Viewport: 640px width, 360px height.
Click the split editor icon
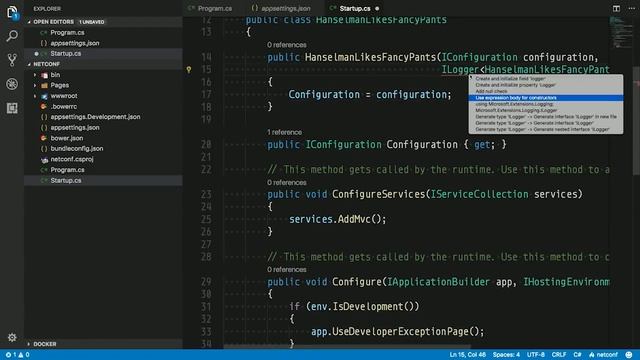(616, 8)
